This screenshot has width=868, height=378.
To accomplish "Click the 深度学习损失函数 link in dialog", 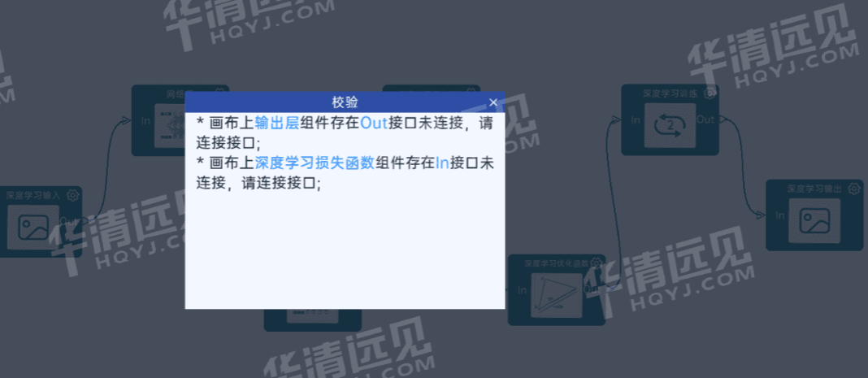I will point(315,163).
